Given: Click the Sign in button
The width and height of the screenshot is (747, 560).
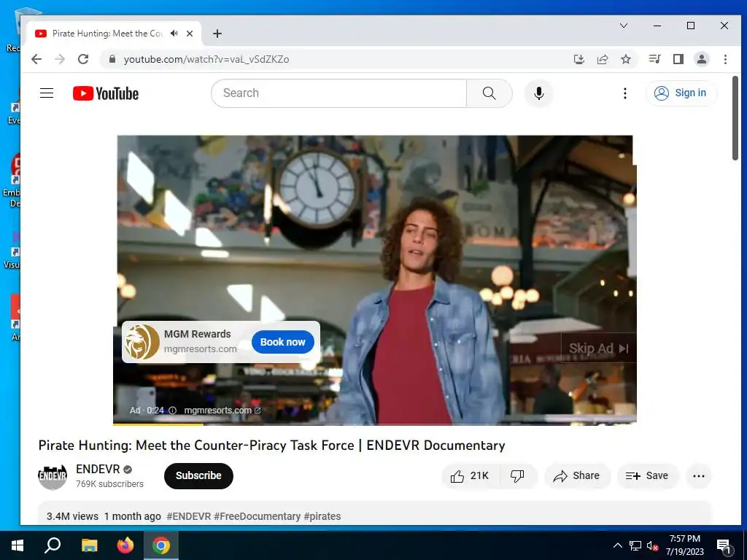Looking at the screenshot, I should tap(681, 93).
